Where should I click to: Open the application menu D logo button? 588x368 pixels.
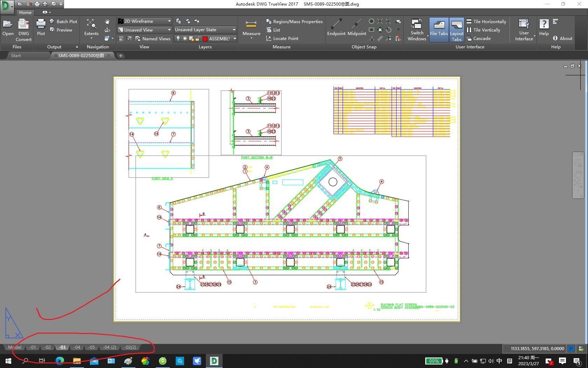point(7,6)
